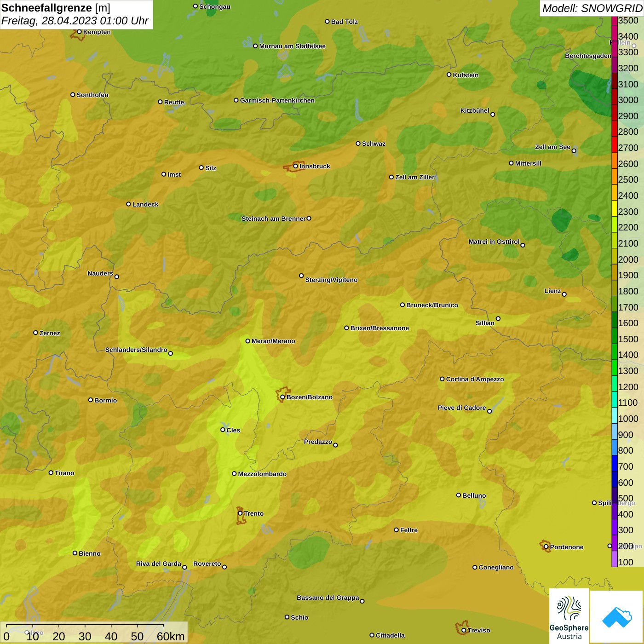Click the Bozen/Bolzano city marker

(x=282, y=397)
